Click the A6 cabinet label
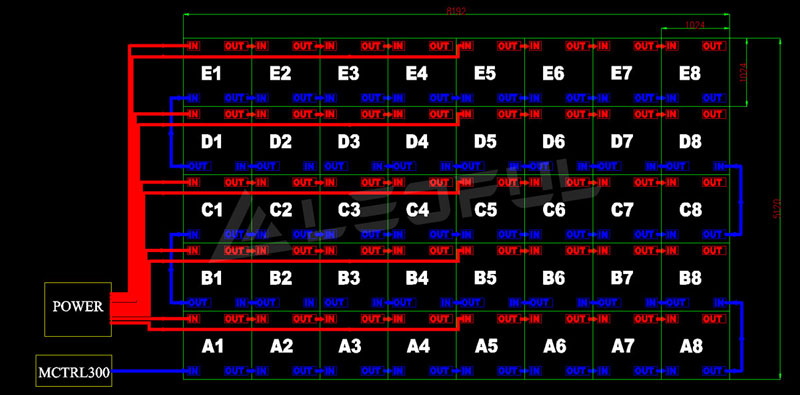Viewport: 800px width, 395px height. [555, 347]
